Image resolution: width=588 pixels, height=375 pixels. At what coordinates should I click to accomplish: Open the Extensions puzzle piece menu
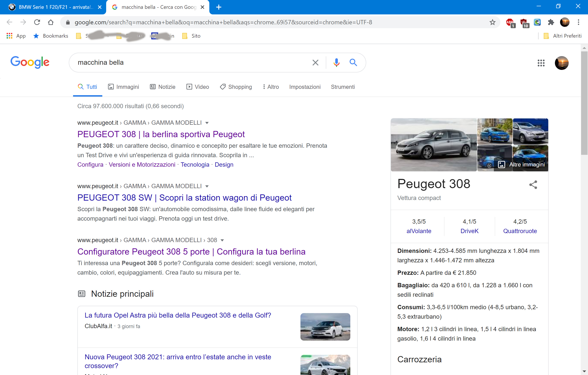click(x=551, y=22)
